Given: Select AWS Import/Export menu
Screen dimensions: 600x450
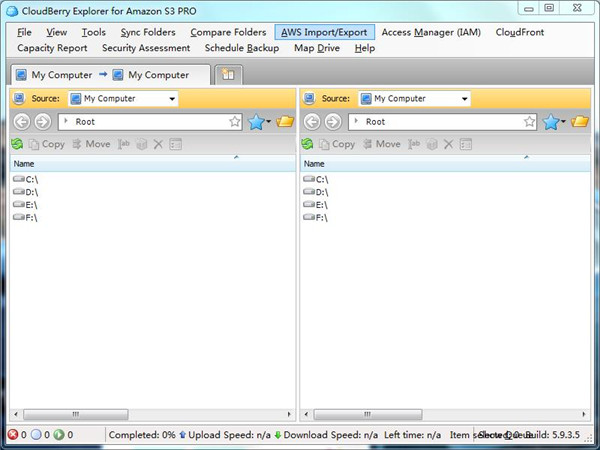Looking at the screenshot, I should (x=324, y=33).
